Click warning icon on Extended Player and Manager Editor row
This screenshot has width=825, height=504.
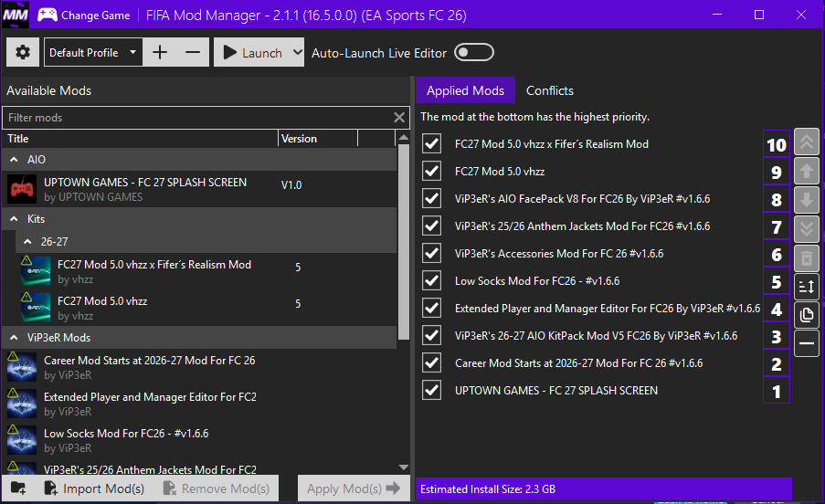(x=13, y=394)
